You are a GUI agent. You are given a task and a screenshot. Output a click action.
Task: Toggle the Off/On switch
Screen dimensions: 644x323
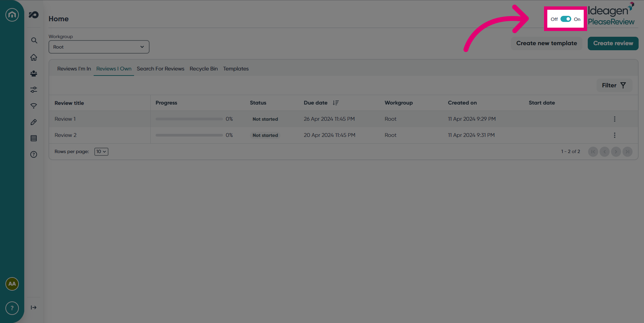(x=566, y=19)
